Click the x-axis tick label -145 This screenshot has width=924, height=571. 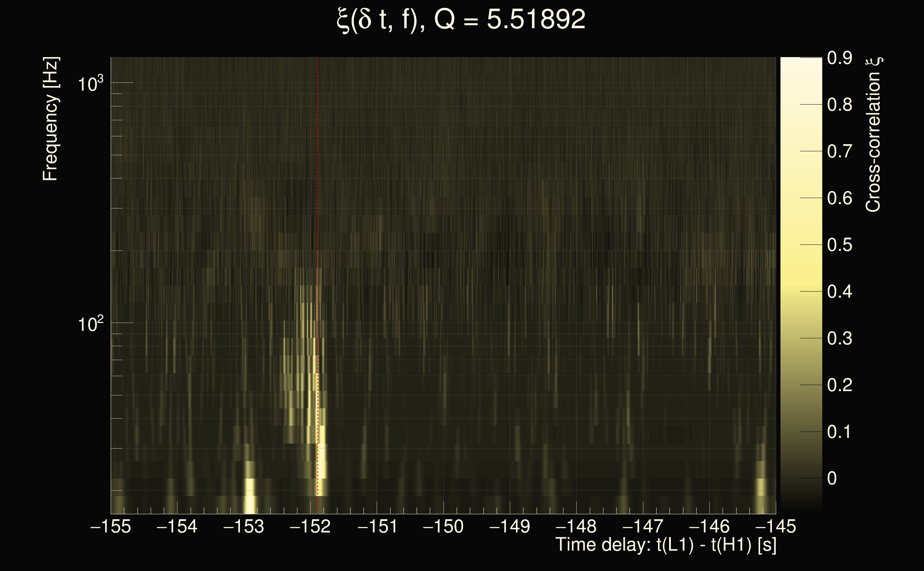click(775, 526)
